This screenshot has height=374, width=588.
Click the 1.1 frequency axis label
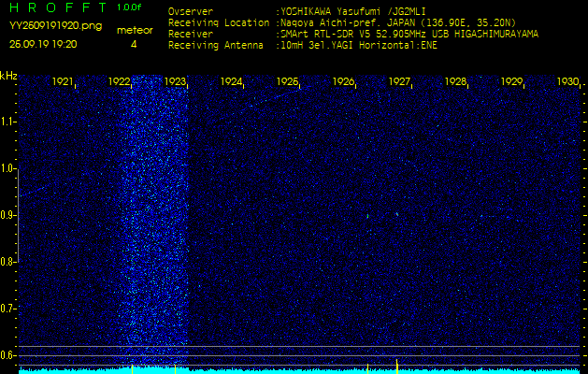pos(7,122)
